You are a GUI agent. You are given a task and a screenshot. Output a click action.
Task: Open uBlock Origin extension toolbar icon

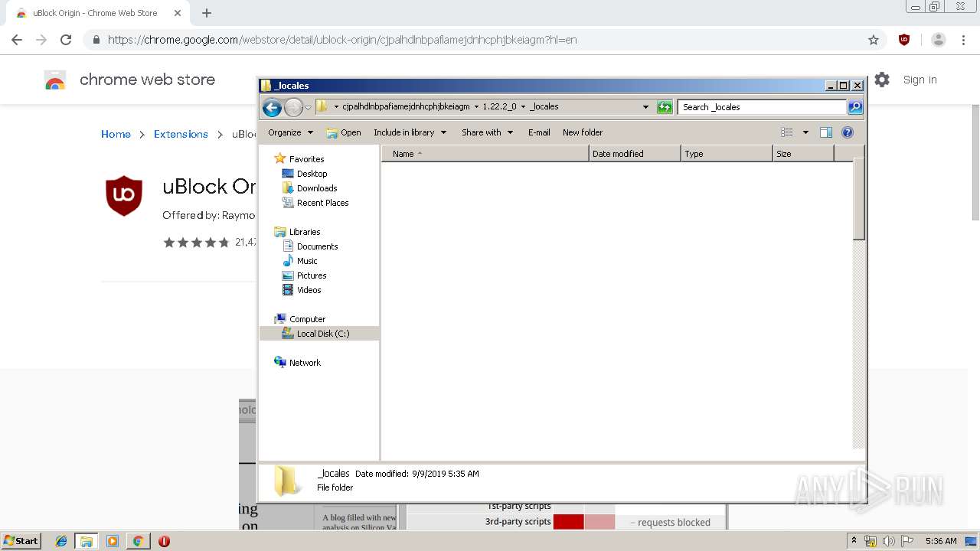(x=904, y=40)
